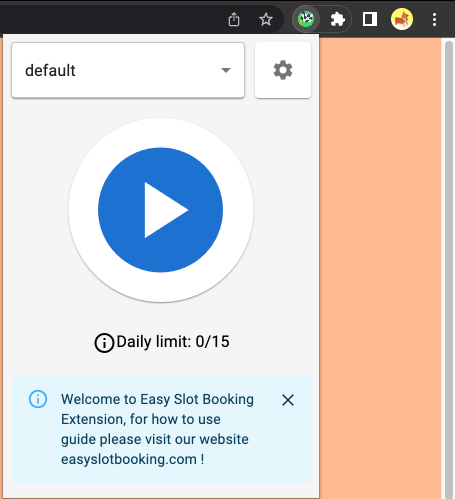Click the Easy Slot Booking extension icon
Viewport: 455px width, 499px height.
tap(306, 19)
